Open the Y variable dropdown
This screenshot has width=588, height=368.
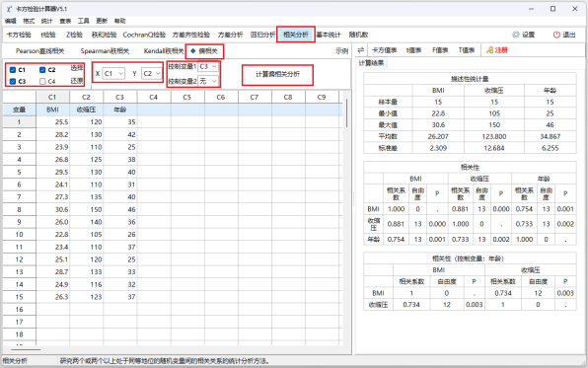click(152, 74)
